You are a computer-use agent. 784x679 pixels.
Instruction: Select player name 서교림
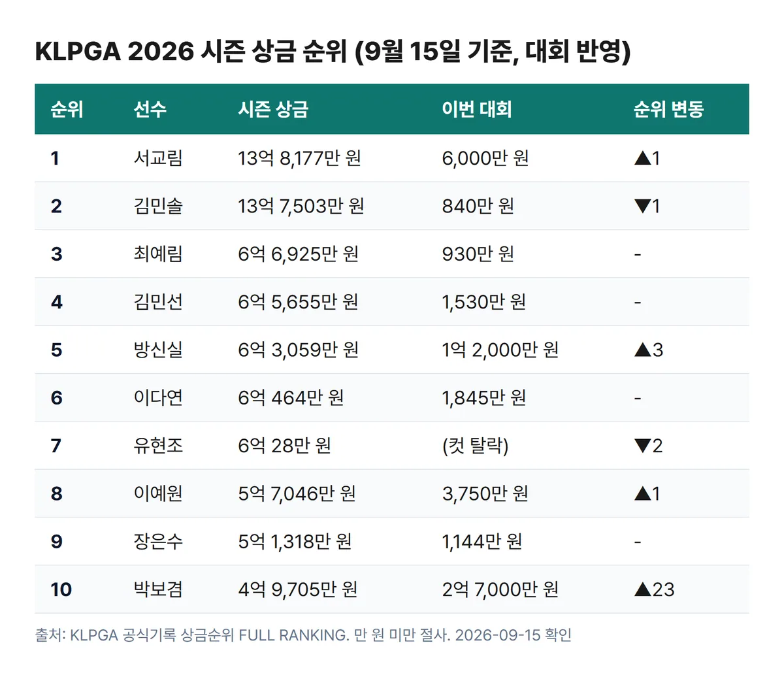tap(158, 158)
